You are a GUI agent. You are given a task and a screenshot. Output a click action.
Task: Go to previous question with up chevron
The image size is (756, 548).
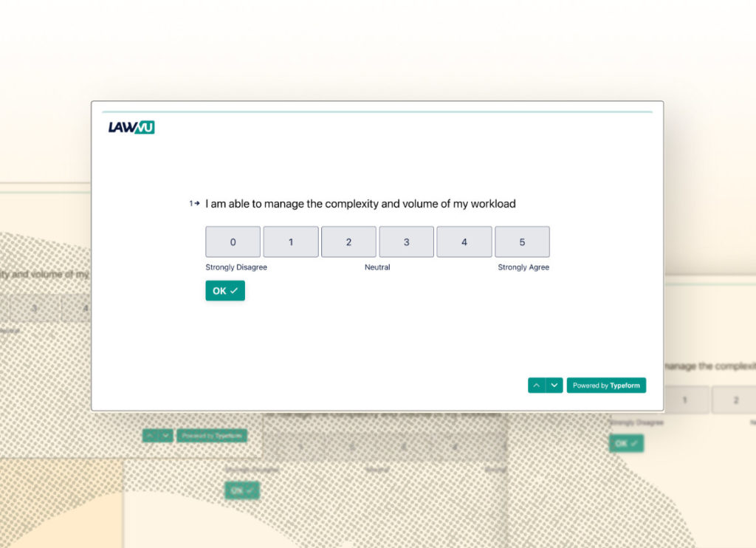tap(537, 386)
